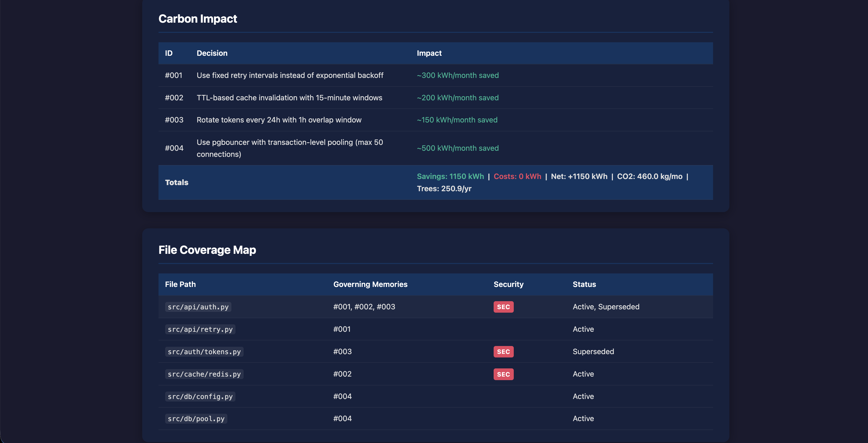Viewport: 868px width, 443px height.
Task: Click the SEC badge for src/api/auth.py
Action: tap(503, 307)
